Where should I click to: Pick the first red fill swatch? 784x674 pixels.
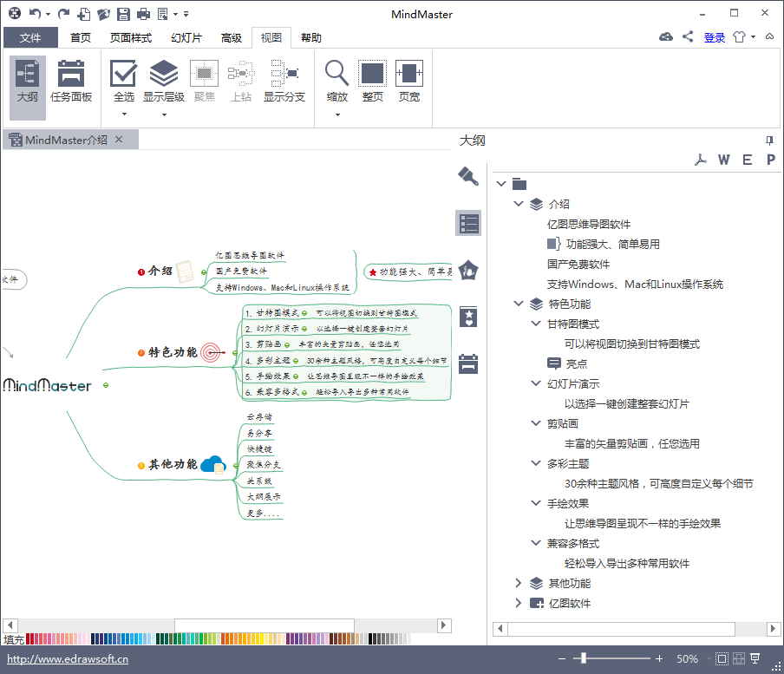(x=28, y=638)
